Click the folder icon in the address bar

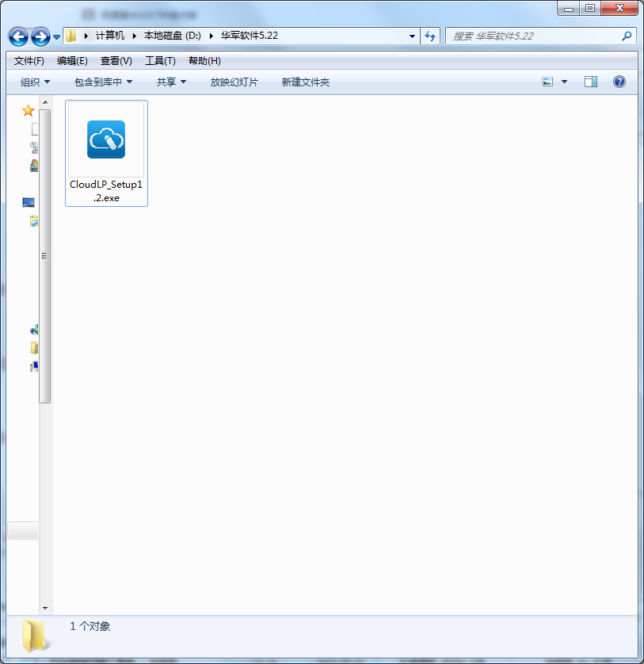[x=70, y=36]
